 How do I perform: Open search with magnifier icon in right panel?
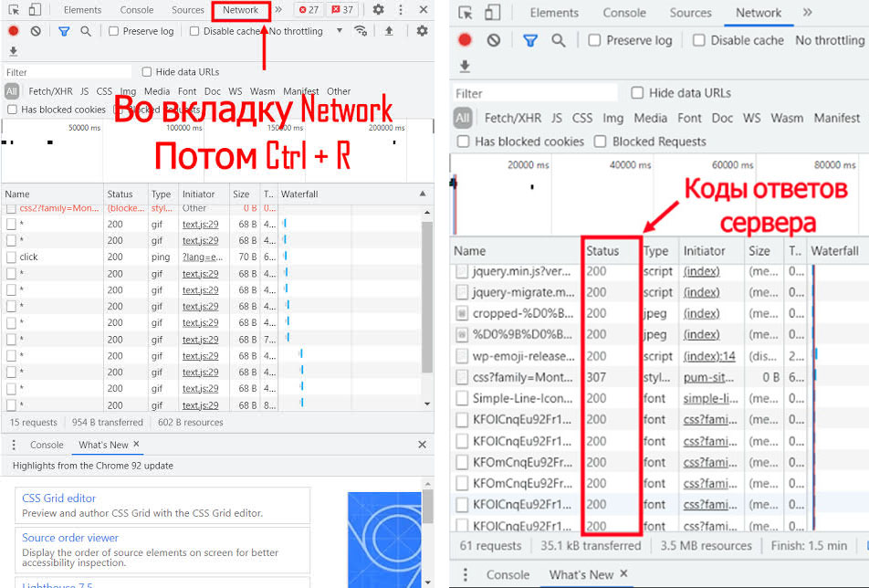click(559, 40)
